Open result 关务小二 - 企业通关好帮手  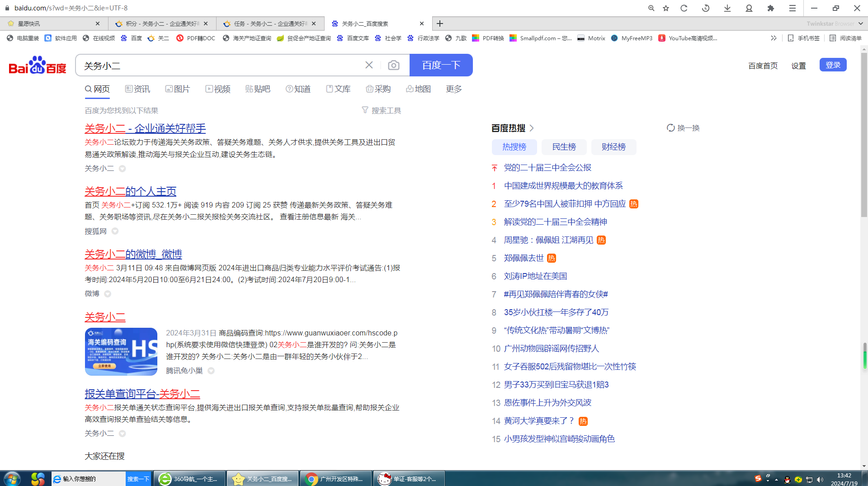point(145,128)
